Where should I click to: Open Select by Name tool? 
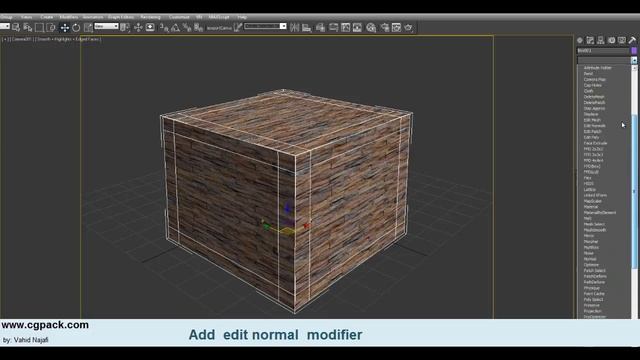(28, 27)
